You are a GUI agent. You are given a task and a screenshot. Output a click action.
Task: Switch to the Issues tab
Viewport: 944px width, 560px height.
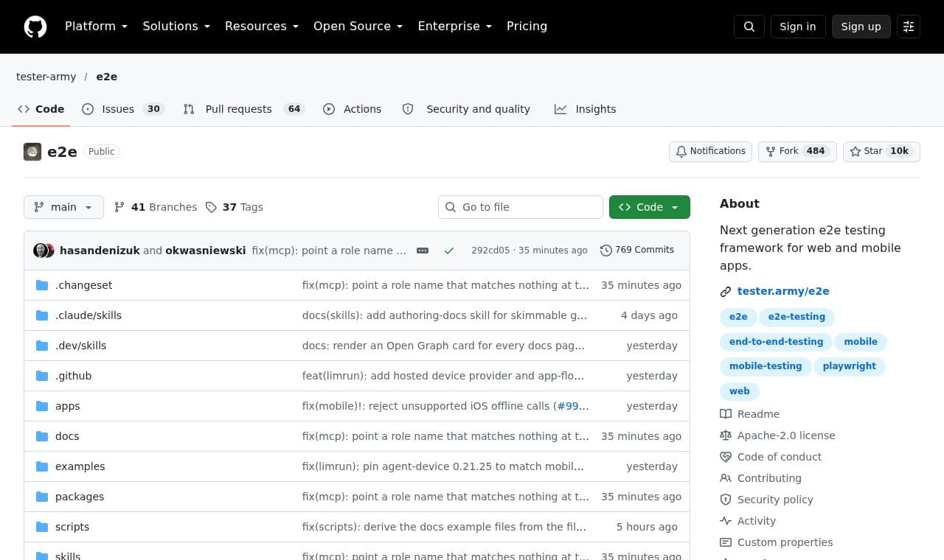[122, 109]
